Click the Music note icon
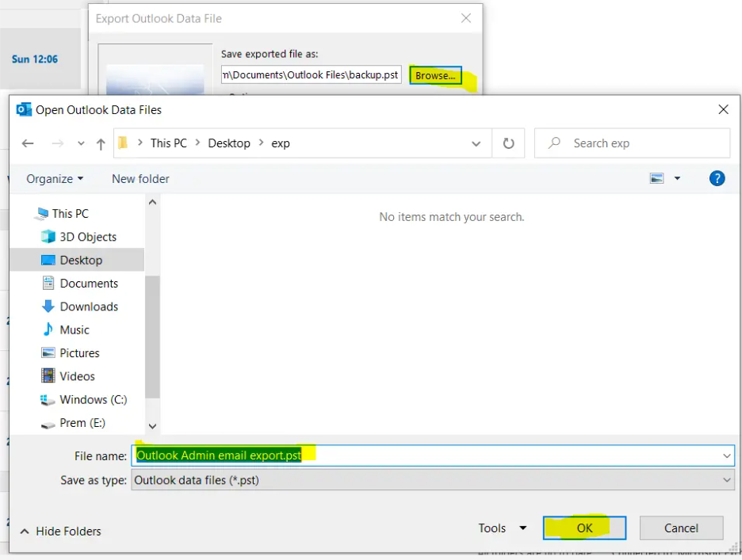 [48, 330]
